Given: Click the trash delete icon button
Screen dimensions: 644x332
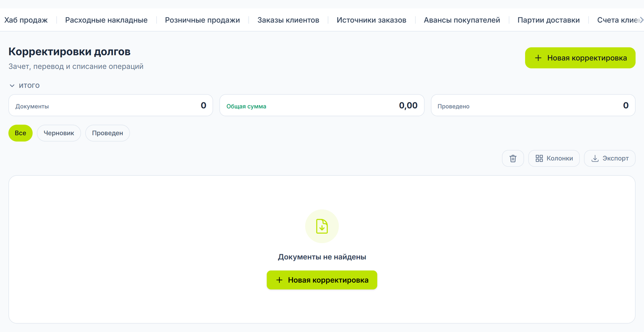Looking at the screenshot, I should click(513, 158).
